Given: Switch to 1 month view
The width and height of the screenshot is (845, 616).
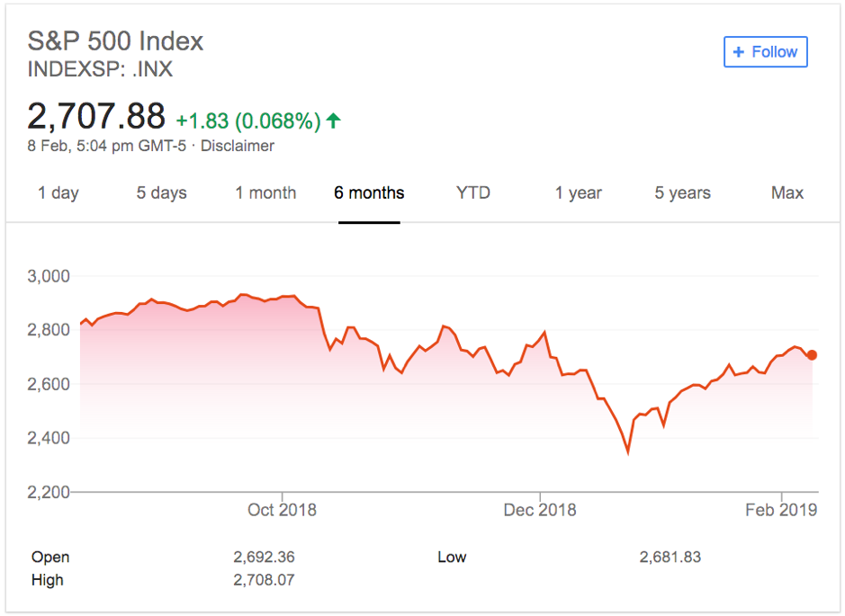Looking at the screenshot, I should pos(265,192).
